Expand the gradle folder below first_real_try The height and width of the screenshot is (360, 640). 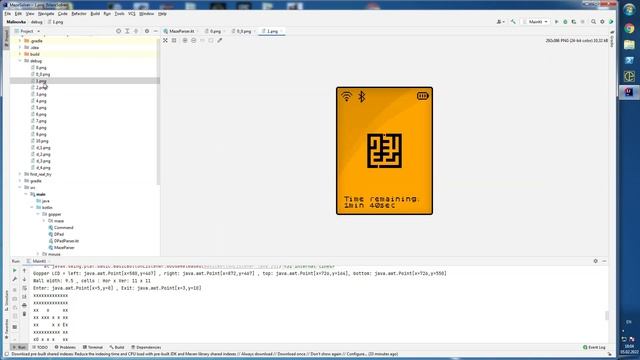click(20, 181)
